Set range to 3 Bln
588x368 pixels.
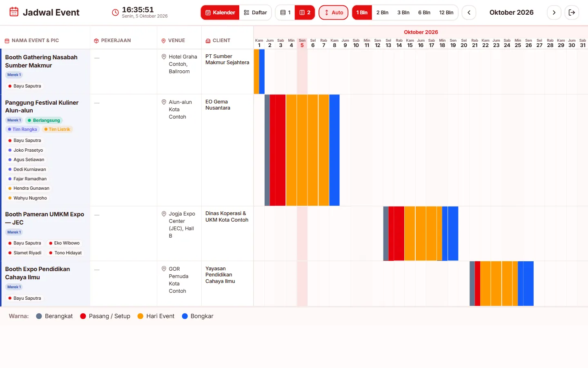pos(403,13)
